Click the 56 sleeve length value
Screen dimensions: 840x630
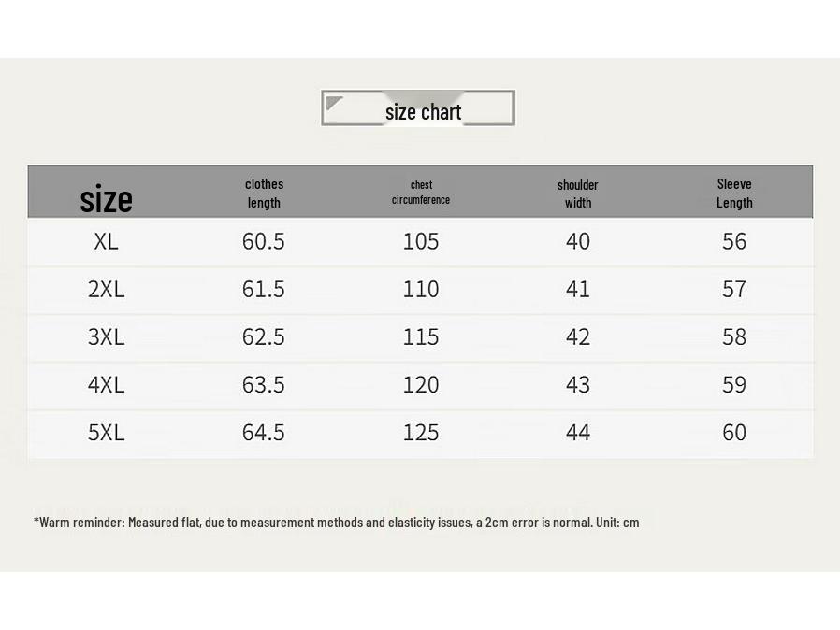(x=734, y=241)
